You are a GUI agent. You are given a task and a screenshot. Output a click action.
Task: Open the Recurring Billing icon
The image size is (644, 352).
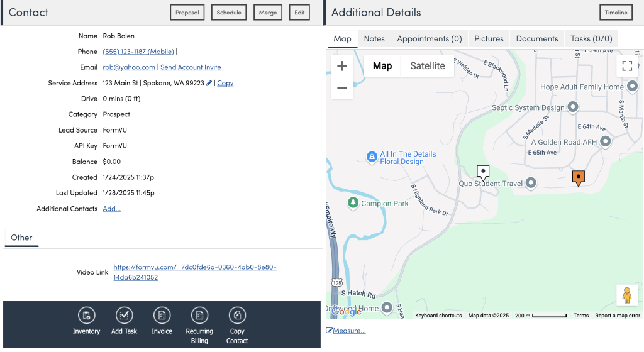(199, 316)
